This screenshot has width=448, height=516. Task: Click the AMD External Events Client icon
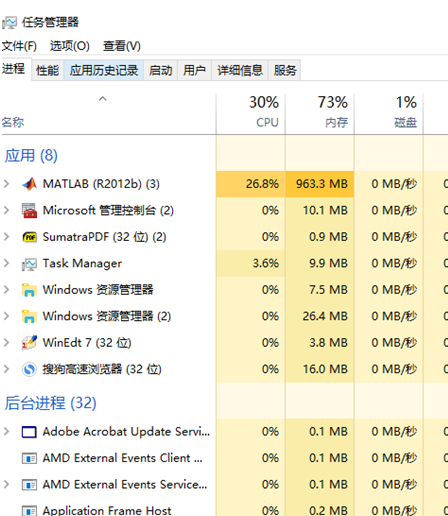coord(29,458)
